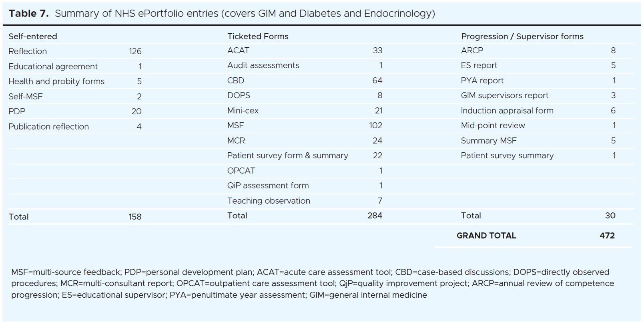Viewport: 644px width, 323px height.
Task: Select the GIM supervisors report entry
Action: click(x=504, y=95)
